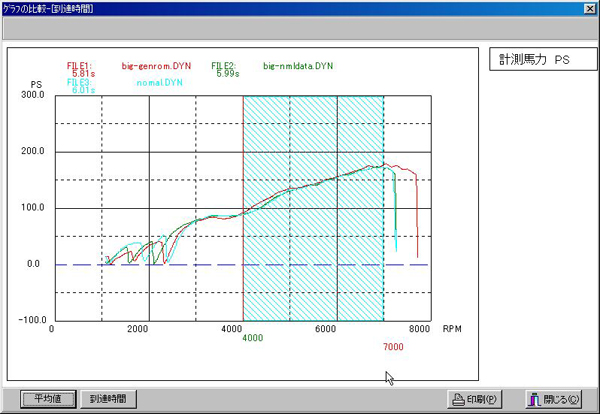Click the 6.01s time value
600x414 pixels.
(84, 89)
